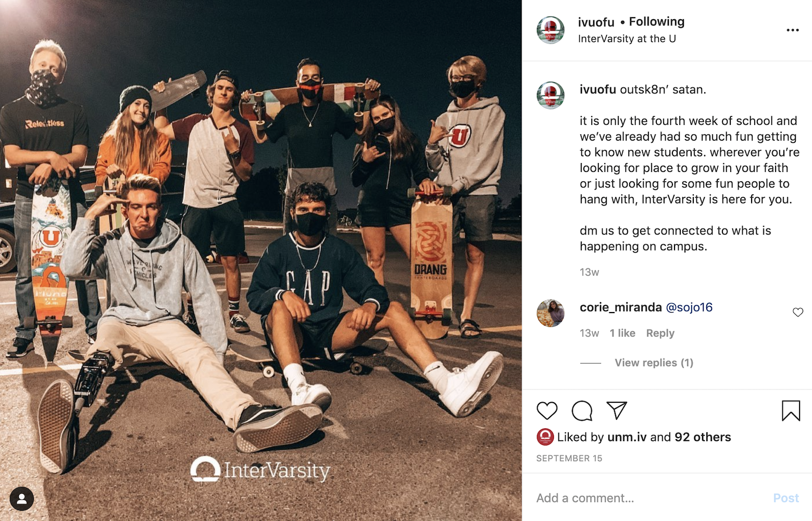The height and width of the screenshot is (521, 812).
Task: Open the three-dot more options menu
Action: [x=793, y=30]
